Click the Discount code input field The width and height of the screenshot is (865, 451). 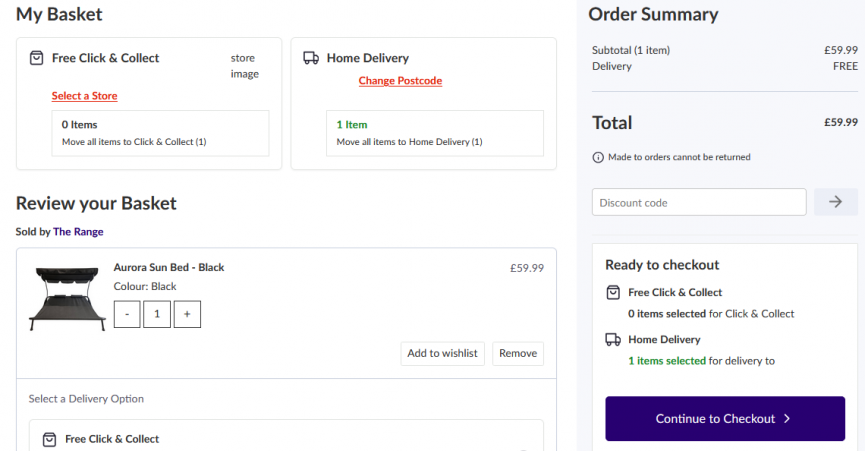click(699, 202)
